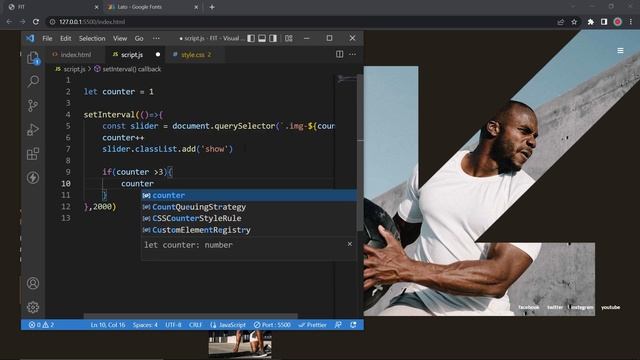Open a new Chrome tab

pyautogui.click(x=212, y=7)
